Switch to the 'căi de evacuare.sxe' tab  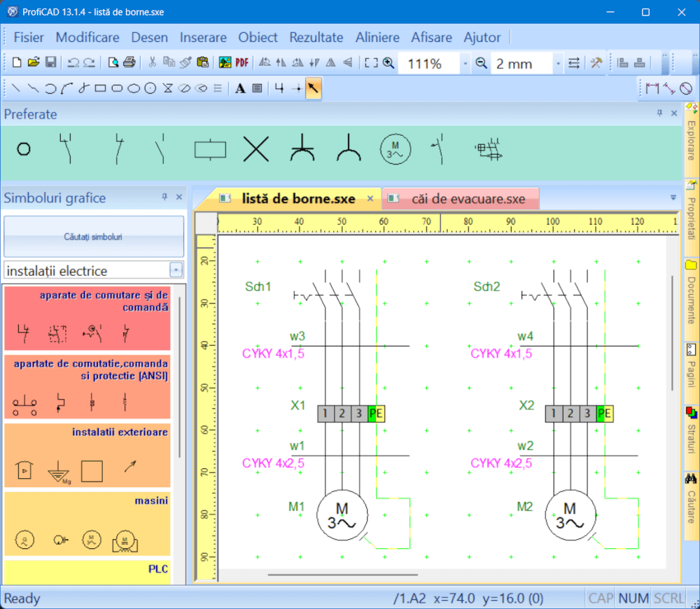[461, 199]
